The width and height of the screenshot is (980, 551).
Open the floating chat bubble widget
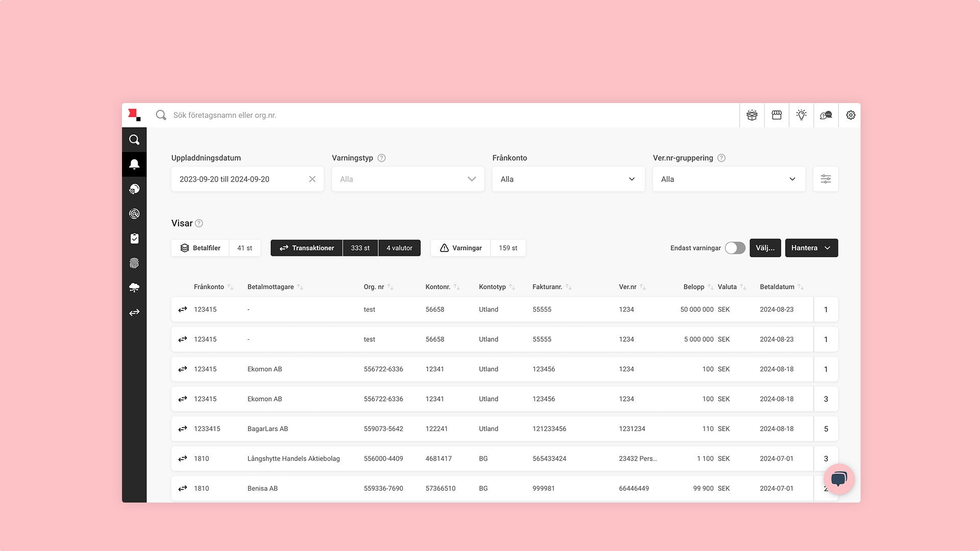(839, 479)
